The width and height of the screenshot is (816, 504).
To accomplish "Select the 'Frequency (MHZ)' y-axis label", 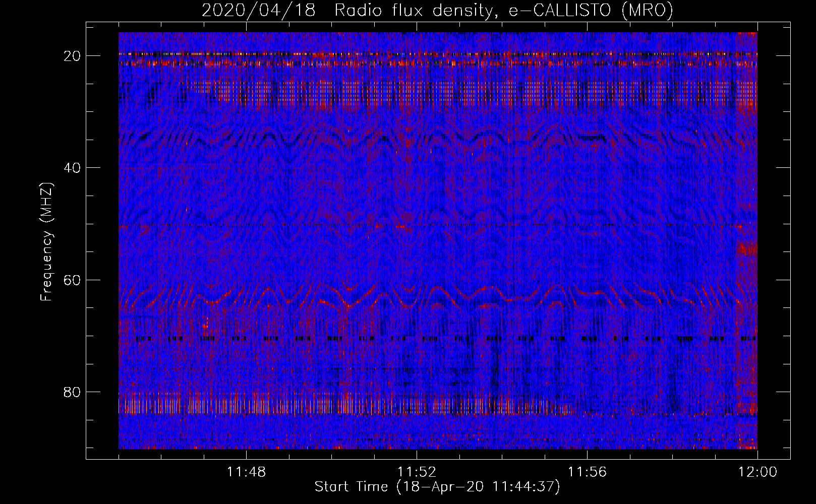I will [x=46, y=242].
